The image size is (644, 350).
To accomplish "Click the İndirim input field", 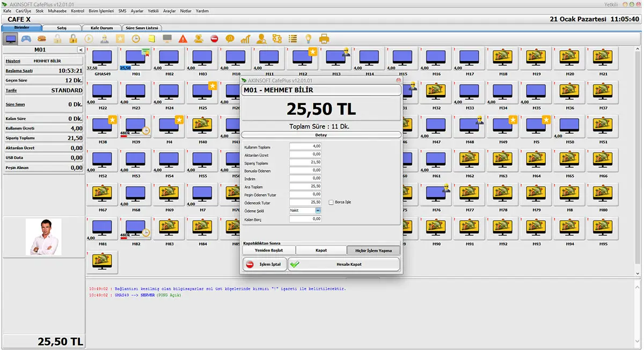I will coord(305,178).
